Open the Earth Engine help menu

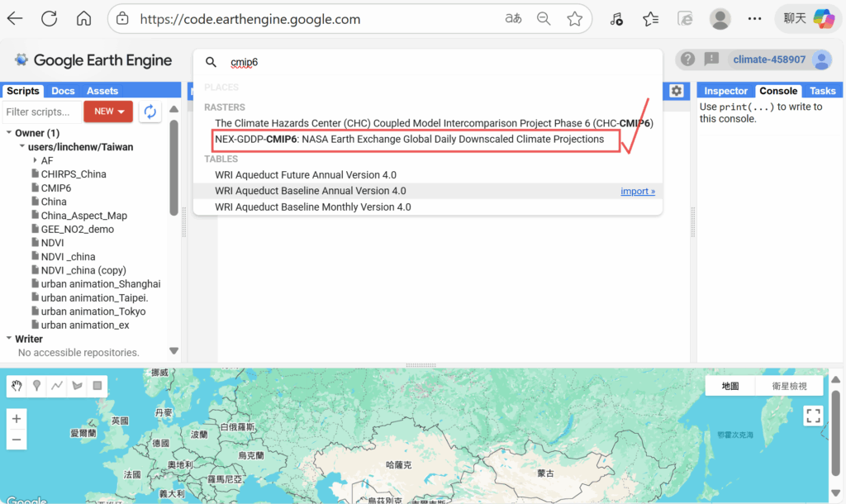(687, 59)
